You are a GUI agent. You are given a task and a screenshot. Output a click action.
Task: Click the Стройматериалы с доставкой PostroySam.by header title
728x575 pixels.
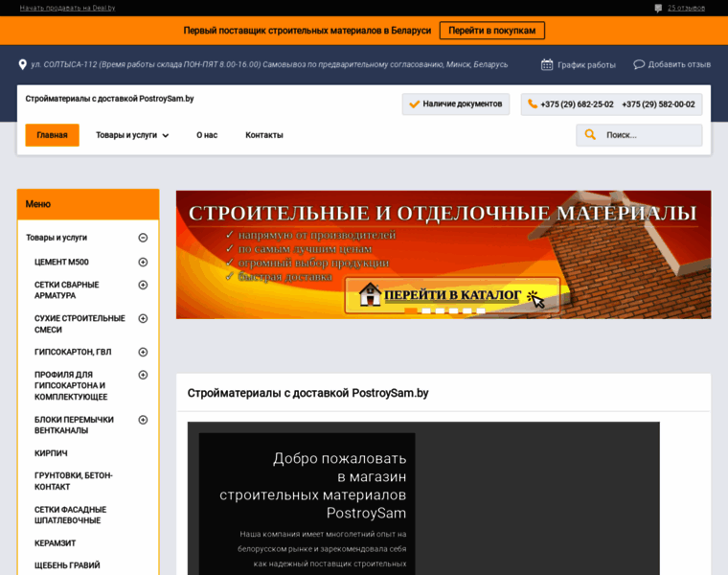click(x=109, y=99)
